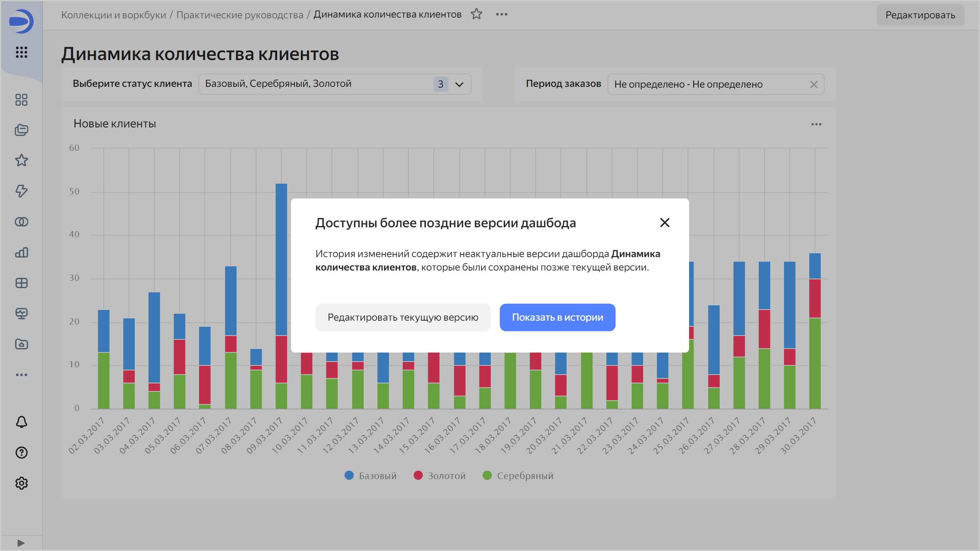980x551 pixels.
Task: Open the dashboards icon in the sidebar
Action: pos(21,100)
